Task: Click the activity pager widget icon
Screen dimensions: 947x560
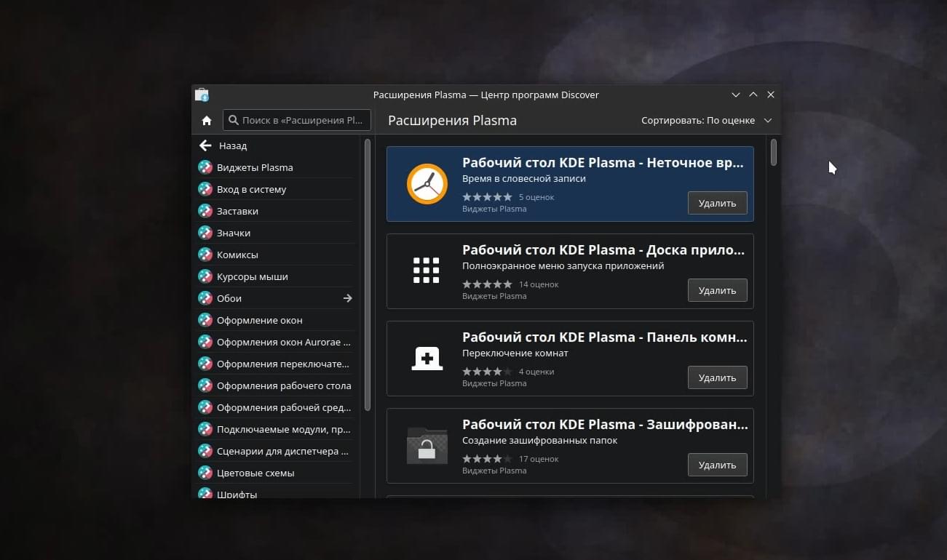Action: coord(427,359)
